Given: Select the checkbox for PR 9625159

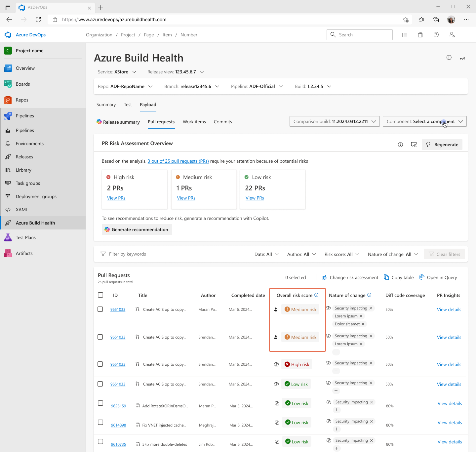Looking at the screenshot, I should tap(100, 403).
